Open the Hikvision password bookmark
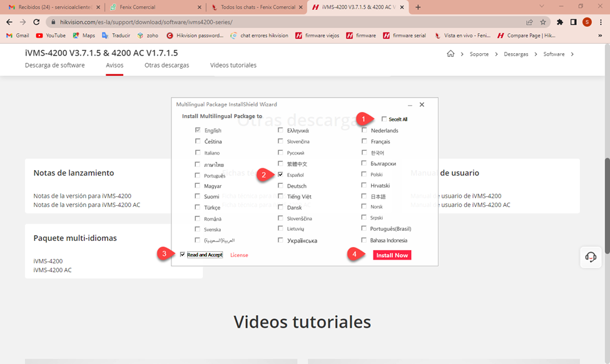Image resolution: width=610 pixels, height=364 pixels. coord(195,36)
